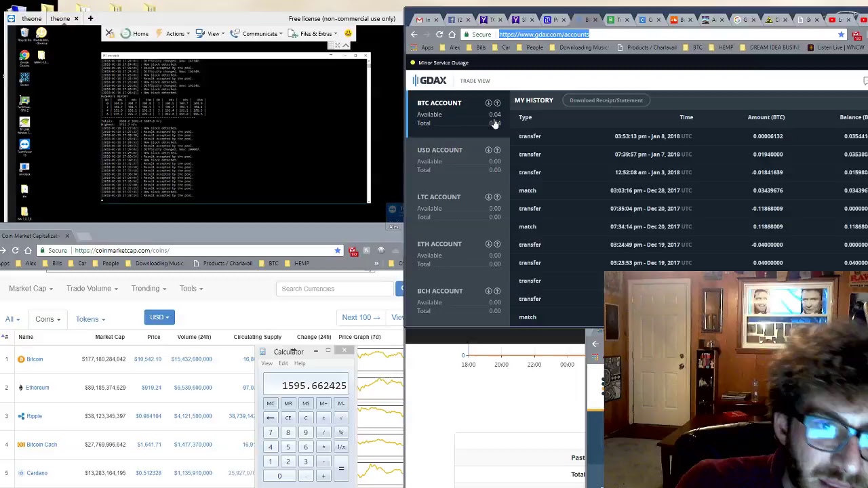Click right circular icon beside BCH ACCOUNT

tap(497, 291)
